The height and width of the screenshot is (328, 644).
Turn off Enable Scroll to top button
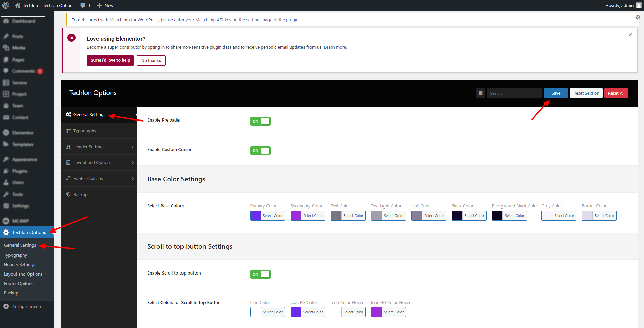click(260, 274)
